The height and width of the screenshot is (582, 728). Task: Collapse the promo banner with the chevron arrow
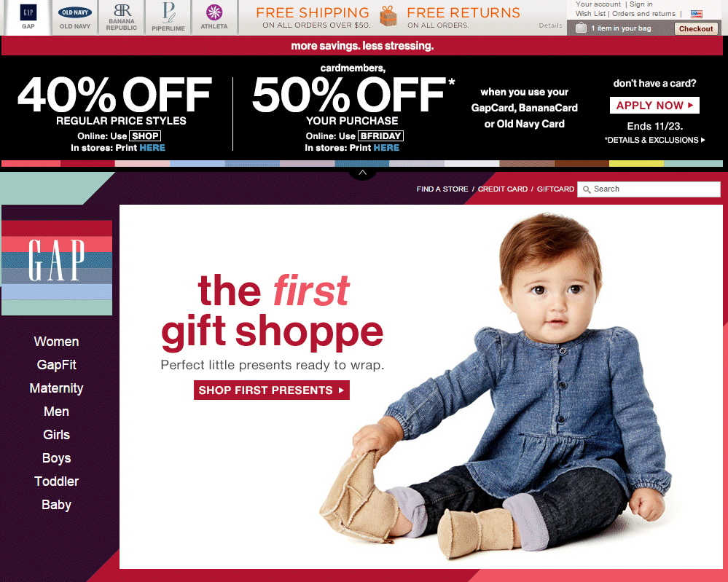tap(363, 173)
